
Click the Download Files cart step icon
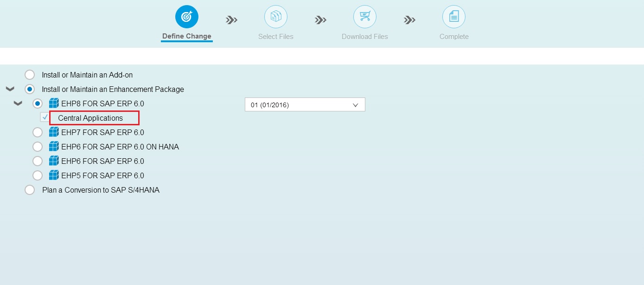365,17
